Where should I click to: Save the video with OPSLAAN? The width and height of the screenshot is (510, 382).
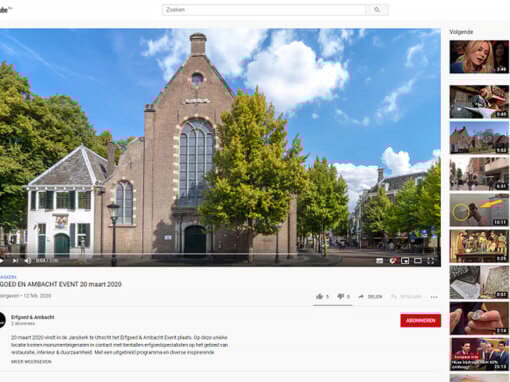click(406, 296)
